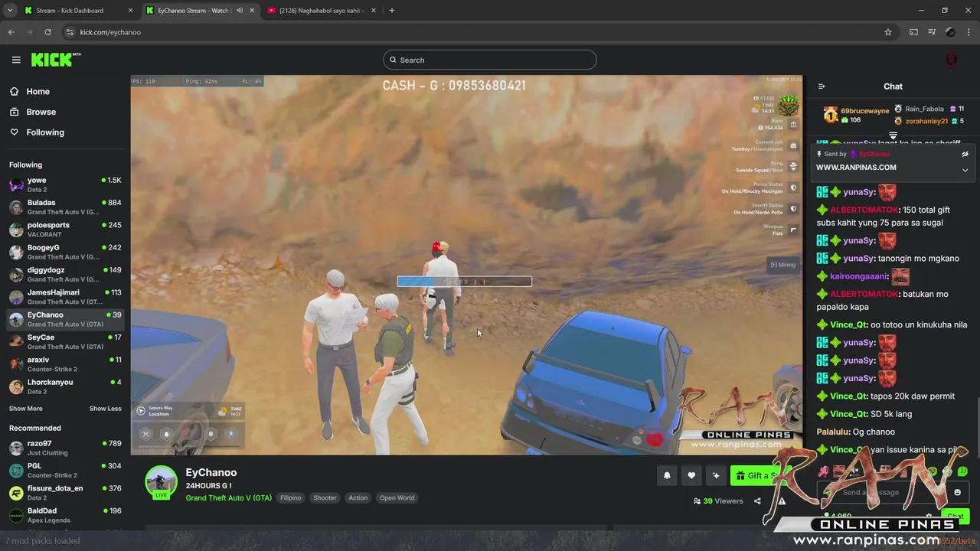Open browser tab search dropdown

point(10,11)
